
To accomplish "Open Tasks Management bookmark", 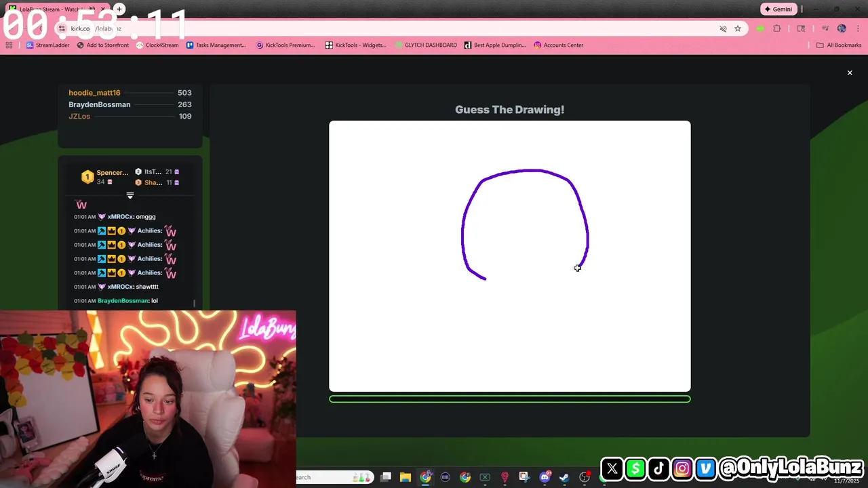I will 216,45.
